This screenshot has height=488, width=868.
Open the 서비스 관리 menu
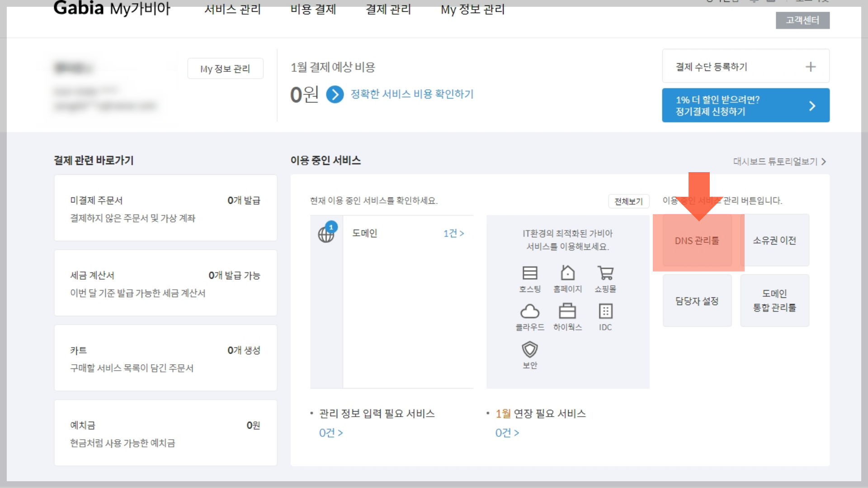tap(232, 9)
